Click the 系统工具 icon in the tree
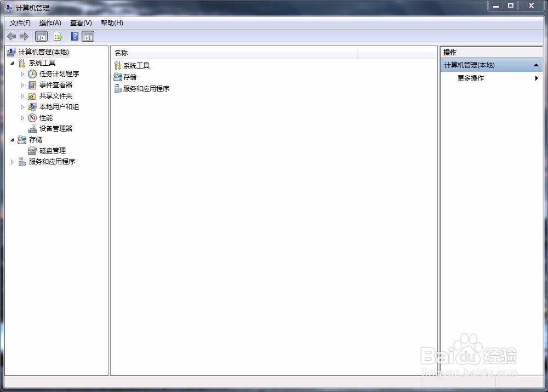Screen dimensions: 548x392 (22, 63)
